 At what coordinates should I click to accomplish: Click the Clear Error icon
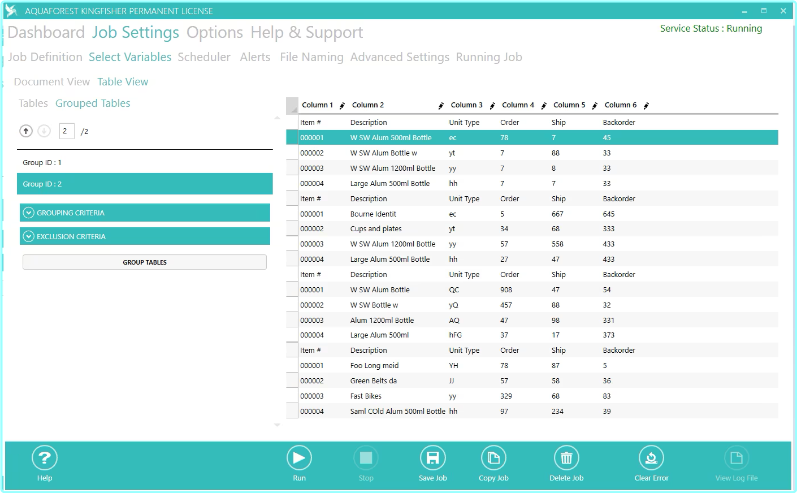pyautogui.click(x=650, y=459)
